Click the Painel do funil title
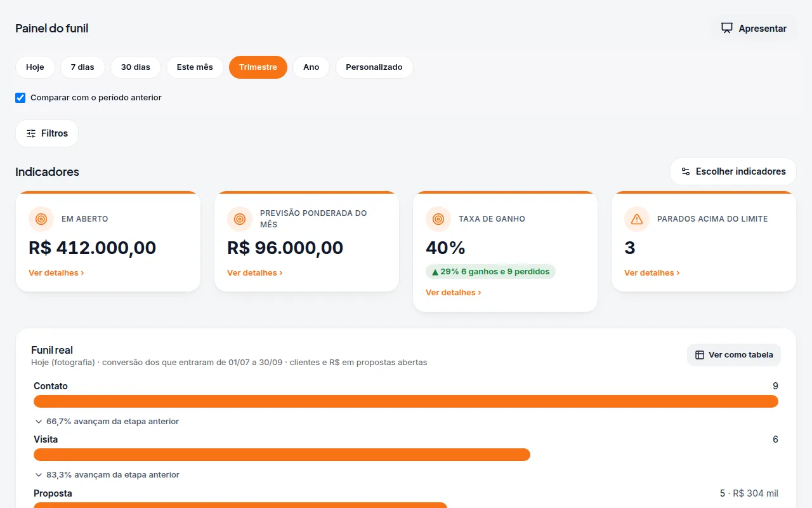The height and width of the screenshot is (508, 812). pos(52,29)
